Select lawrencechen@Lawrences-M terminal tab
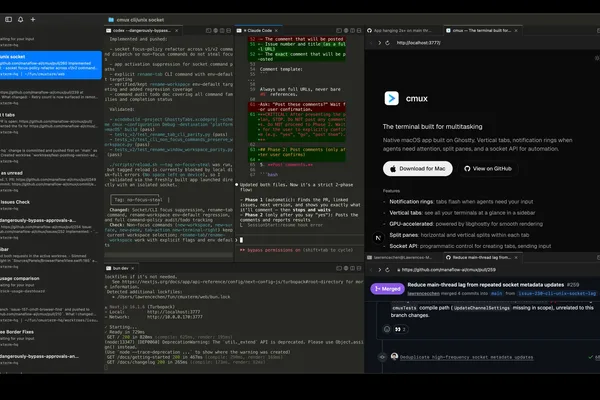Screen dimensions: 600x400 click(402, 258)
